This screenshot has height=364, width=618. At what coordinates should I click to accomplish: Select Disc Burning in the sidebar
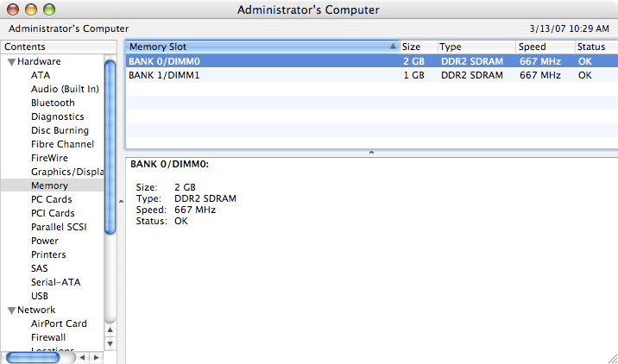[x=60, y=130]
